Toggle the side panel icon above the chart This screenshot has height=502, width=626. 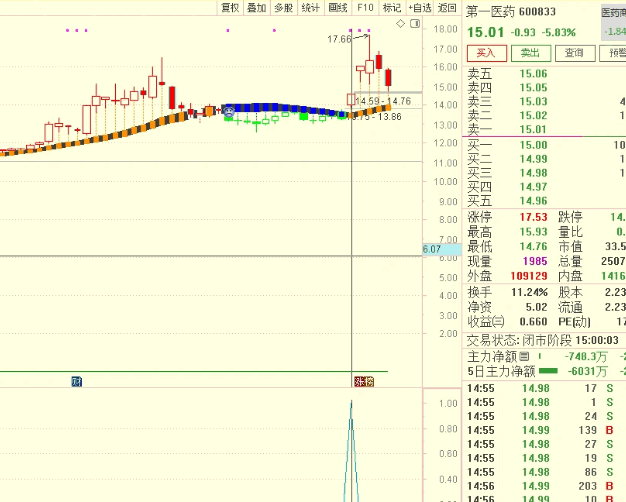pos(415,24)
